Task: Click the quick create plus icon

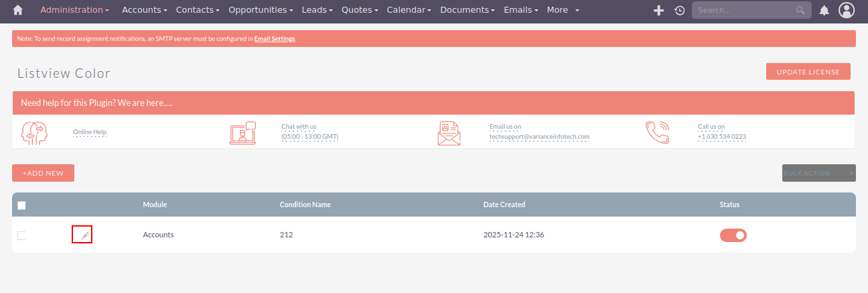Action: coord(658,10)
